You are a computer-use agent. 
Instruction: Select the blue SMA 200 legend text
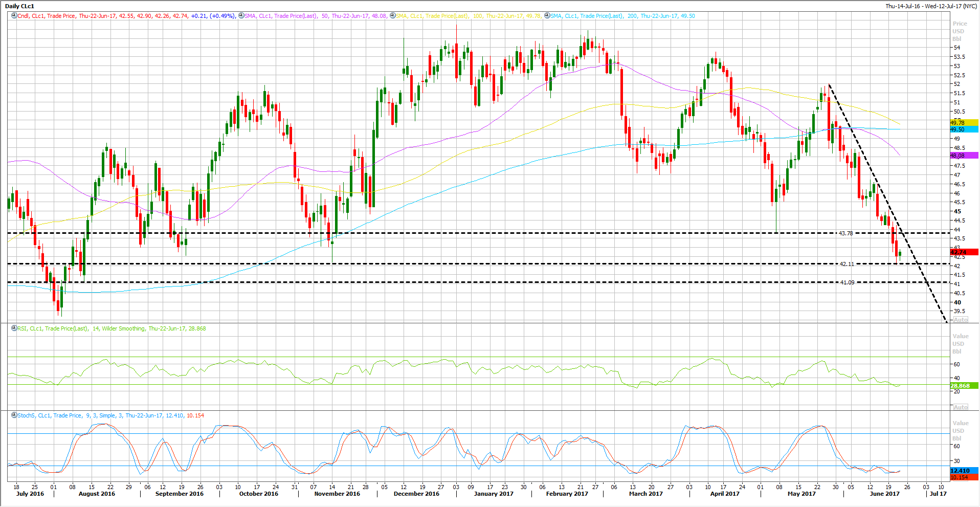point(622,16)
